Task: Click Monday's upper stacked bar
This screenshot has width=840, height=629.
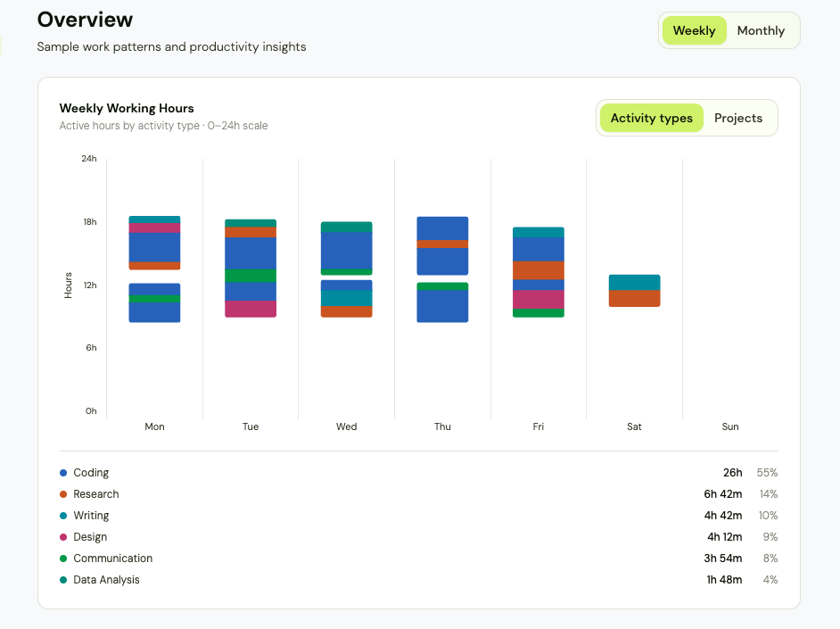Action: click(154, 243)
